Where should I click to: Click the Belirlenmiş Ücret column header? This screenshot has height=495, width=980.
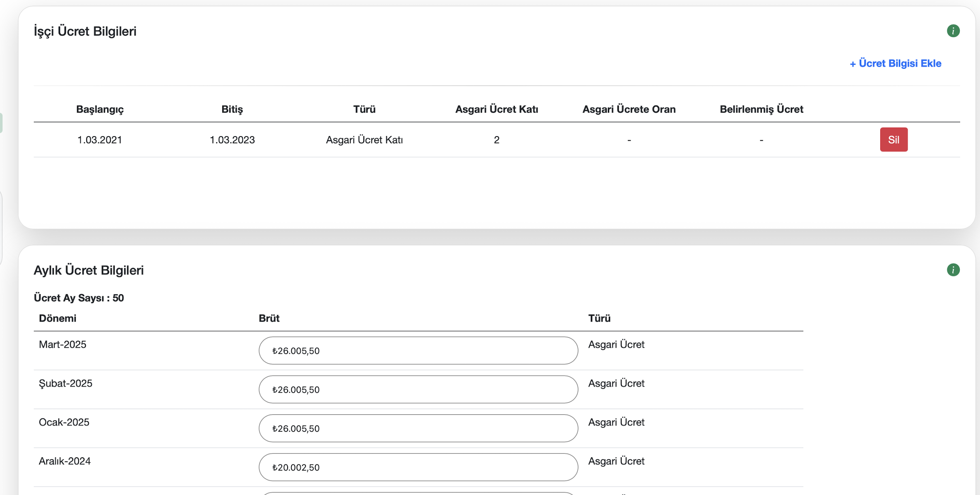click(x=761, y=109)
